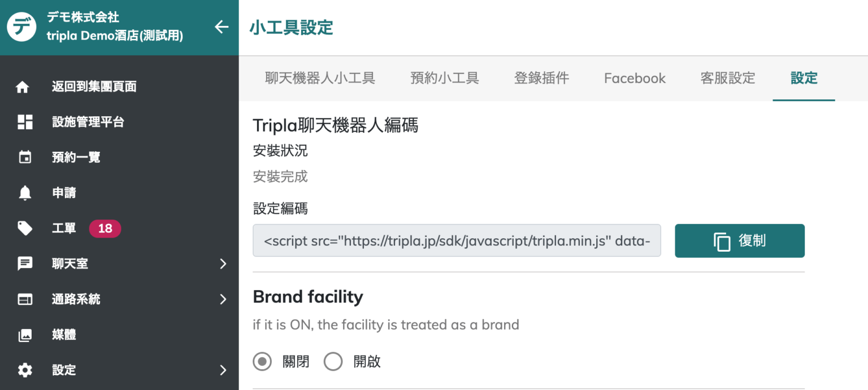Screen dimensions: 868x390
Task: Open the Facebook tab
Action: (x=635, y=78)
